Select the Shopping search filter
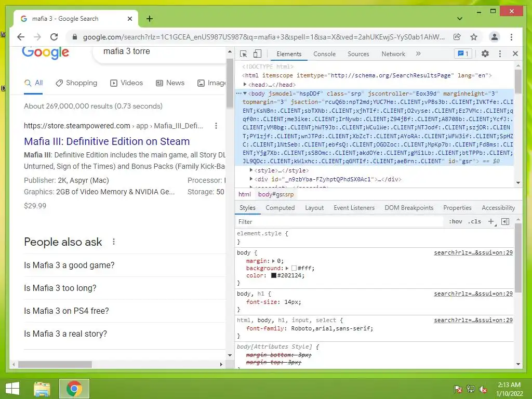This screenshot has width=532, height=399. (x=77, y=83)
